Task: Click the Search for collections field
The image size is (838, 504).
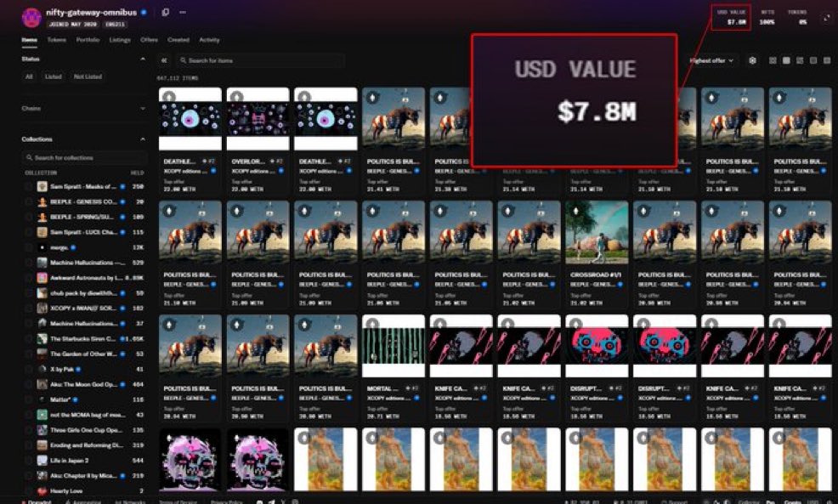Action: [84, 158]
